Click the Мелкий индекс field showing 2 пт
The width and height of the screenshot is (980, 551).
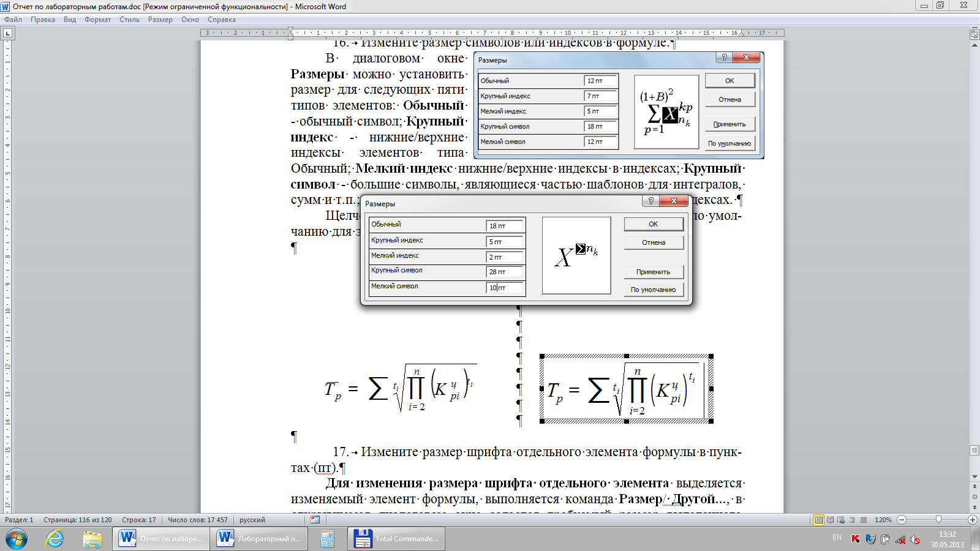[505, 257]
